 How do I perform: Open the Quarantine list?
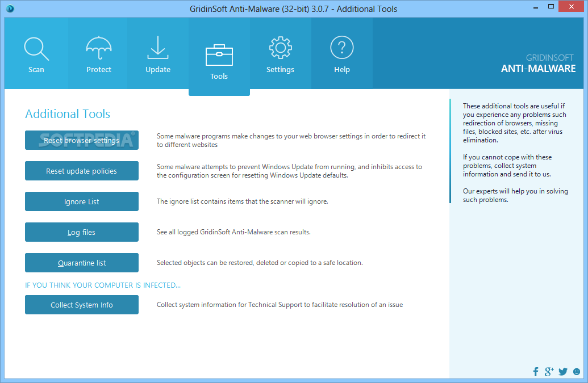click(82, 263)
